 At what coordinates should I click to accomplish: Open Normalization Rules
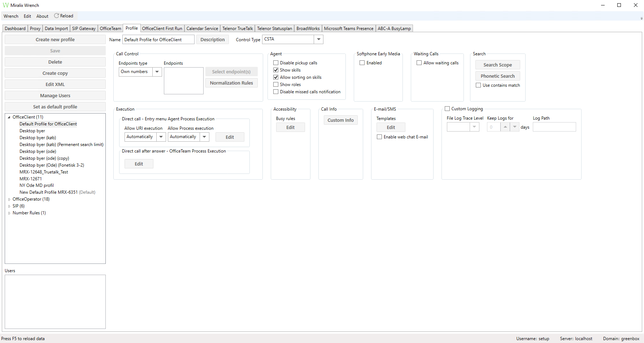231,83
